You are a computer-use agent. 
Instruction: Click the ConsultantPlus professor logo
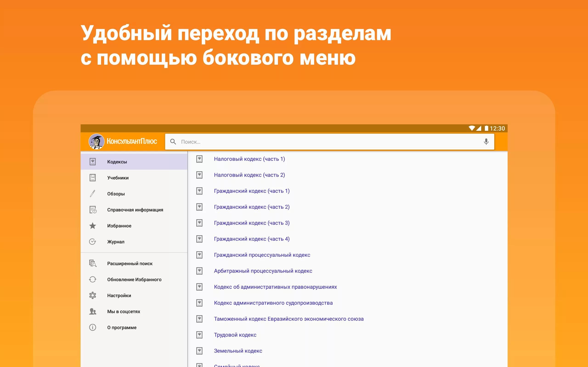(x=96, y=141)
